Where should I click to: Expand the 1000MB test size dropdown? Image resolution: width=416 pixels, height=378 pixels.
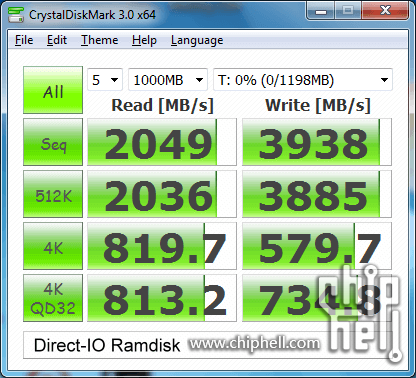pyautogui.click(x=168, y=80)
